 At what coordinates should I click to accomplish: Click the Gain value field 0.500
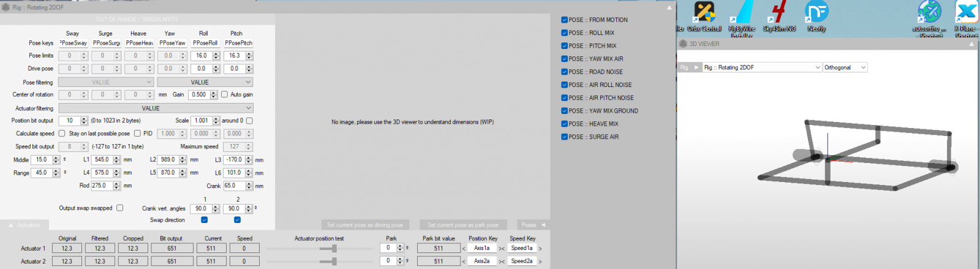[199, 94]
